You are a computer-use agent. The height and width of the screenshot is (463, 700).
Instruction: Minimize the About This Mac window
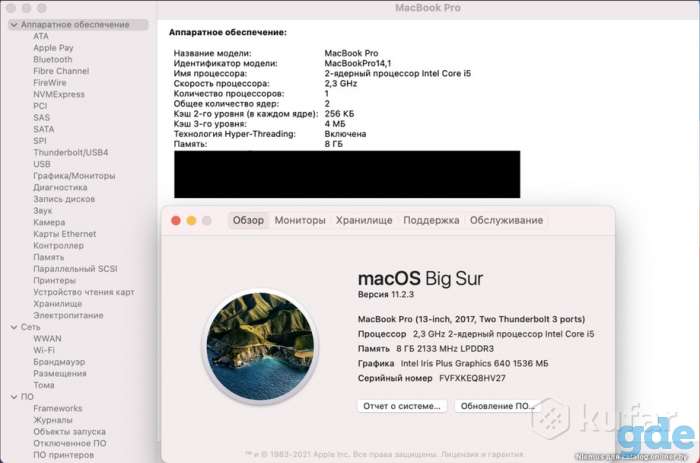pyautogui.click(x=191, y=221)
